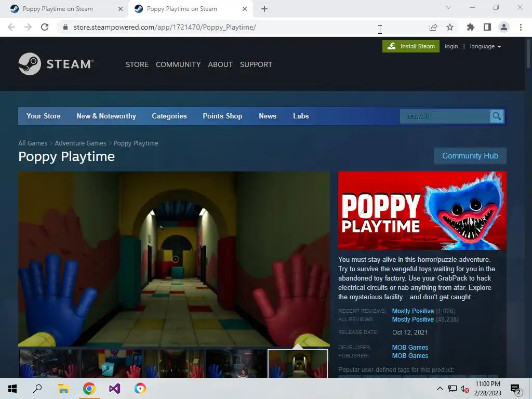Click in the store search field
532x399 pixels.
coord(445,116)
